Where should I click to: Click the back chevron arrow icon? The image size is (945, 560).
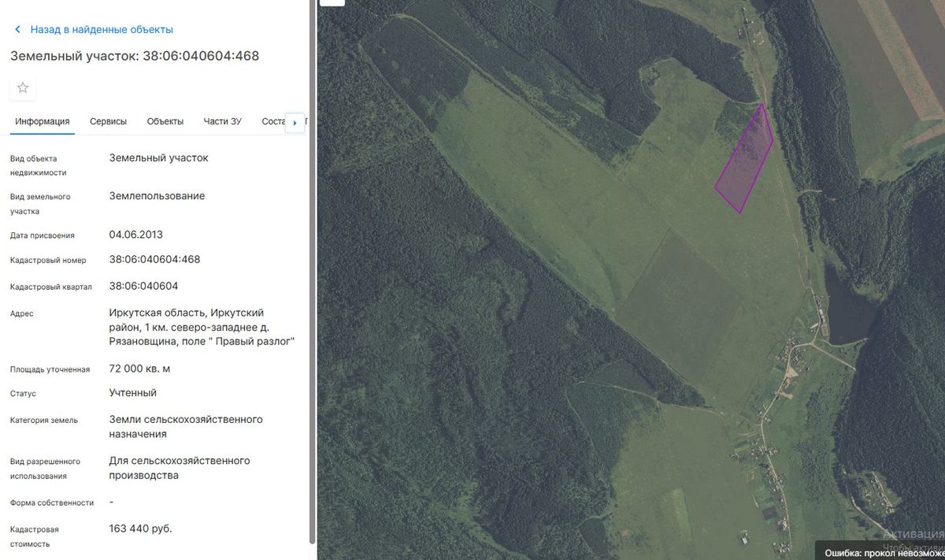[x=18, y=30]
